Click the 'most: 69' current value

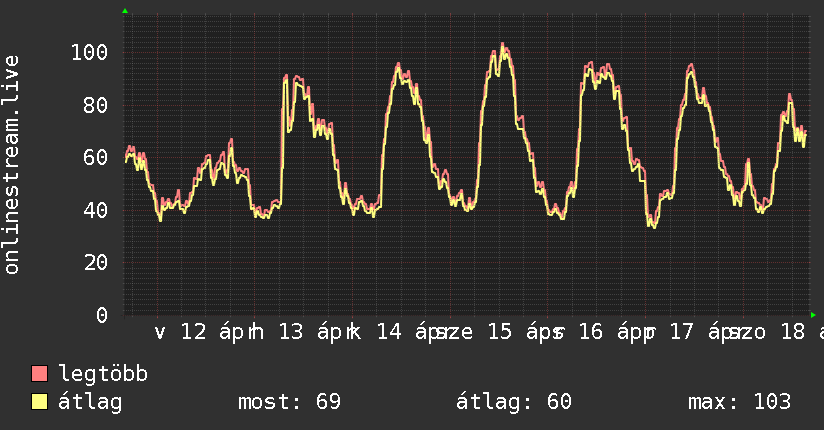pos(290,402)
